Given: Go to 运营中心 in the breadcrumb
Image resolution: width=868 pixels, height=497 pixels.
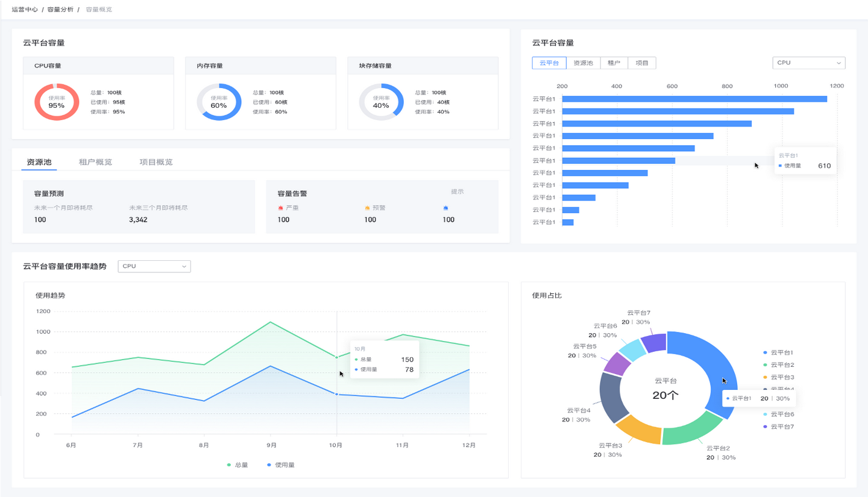Looking at the screenshot, I should pos(25,10).
